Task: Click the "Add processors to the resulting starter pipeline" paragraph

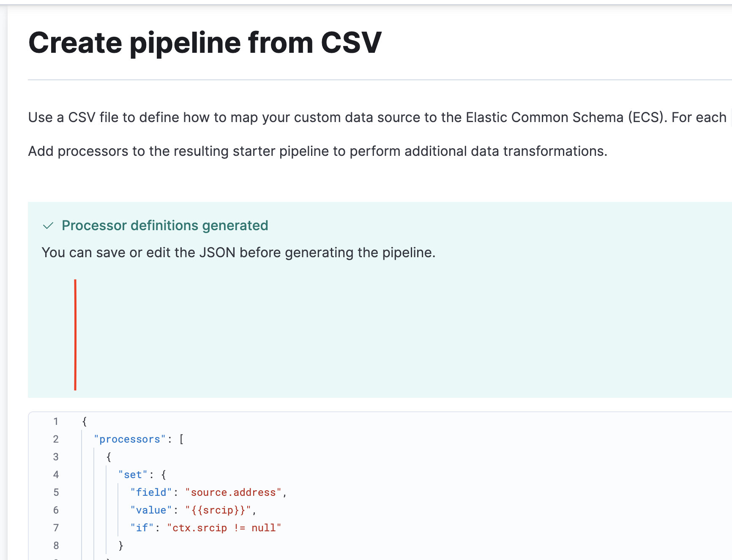Action: 318,151
